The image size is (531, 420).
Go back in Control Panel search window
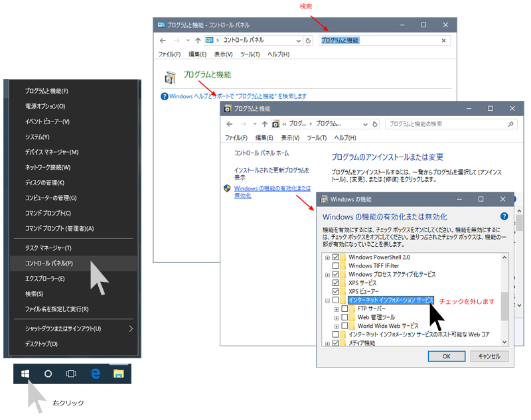163,40
